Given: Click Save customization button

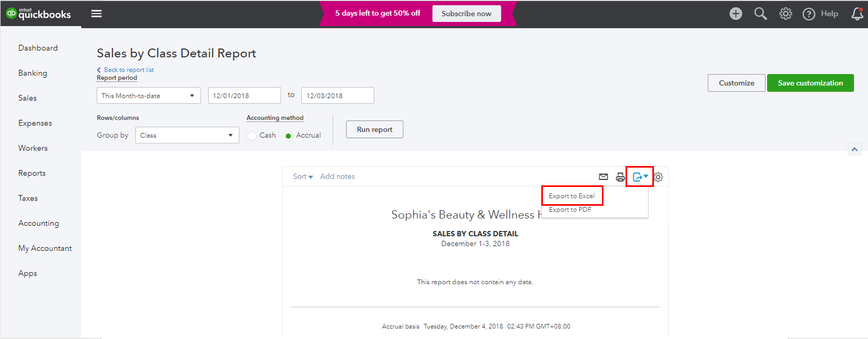Looking at the screenshot, I should 811,83.
